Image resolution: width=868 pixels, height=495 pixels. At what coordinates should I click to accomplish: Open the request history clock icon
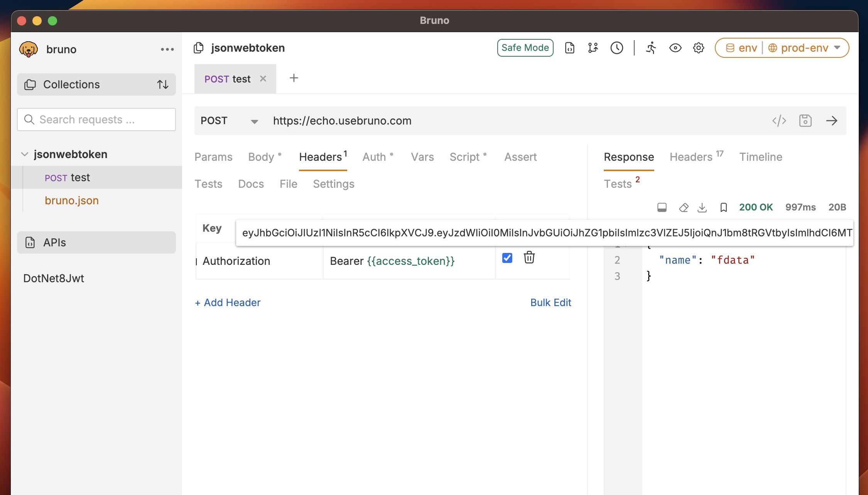click(x=616, y=48)
